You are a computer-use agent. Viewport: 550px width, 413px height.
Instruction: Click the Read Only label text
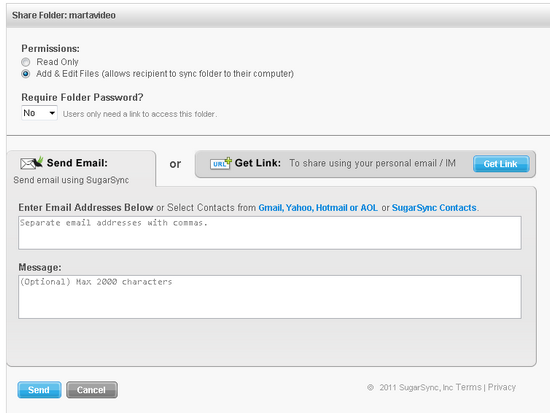[57, 62]
